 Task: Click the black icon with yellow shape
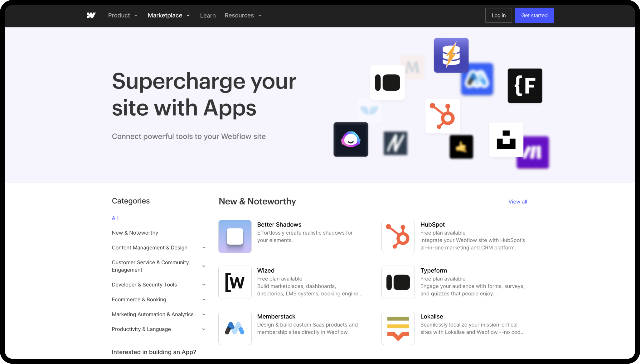pos(461,147)
